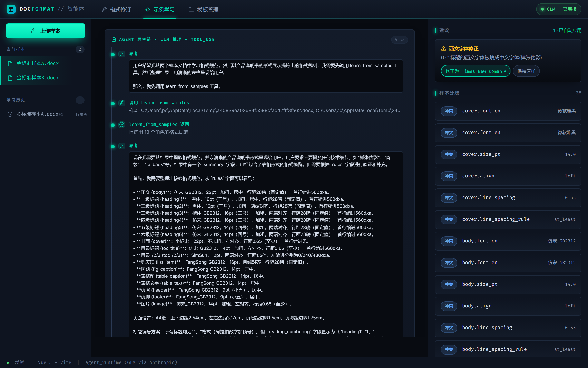This screenshot has height=368, width=588.
Task: Open the cover.font_en conflict row
Action: click(508, 133)
